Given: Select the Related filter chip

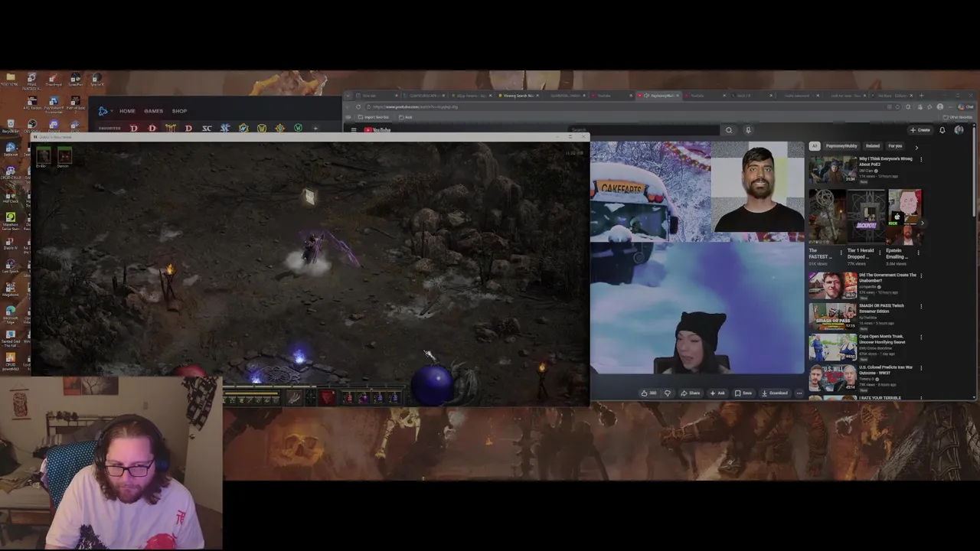Looking at the screenshot, I should pos(873,146).
